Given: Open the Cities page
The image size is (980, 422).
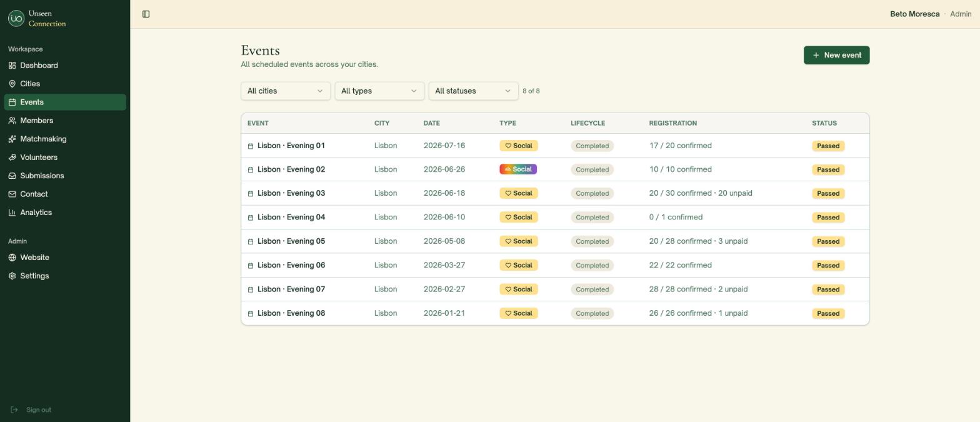Looking at the screenshot, I should coord(65,84).
